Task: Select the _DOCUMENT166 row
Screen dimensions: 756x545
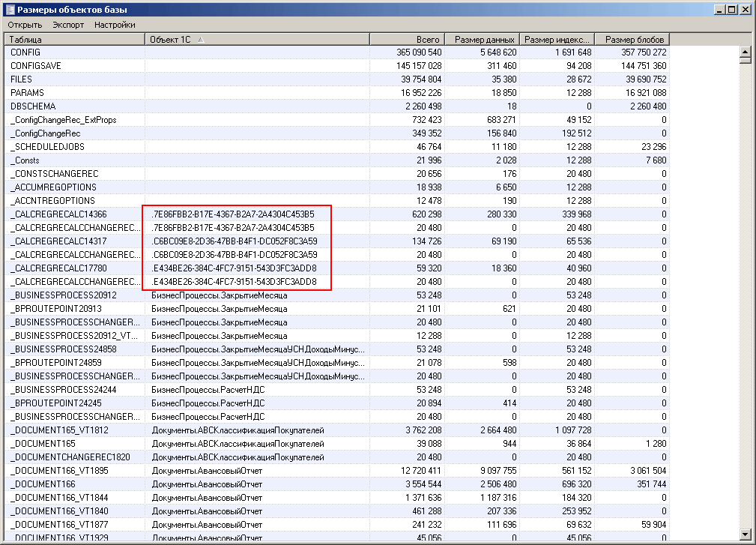Action: pyautogui.click(x=337, y=484)
